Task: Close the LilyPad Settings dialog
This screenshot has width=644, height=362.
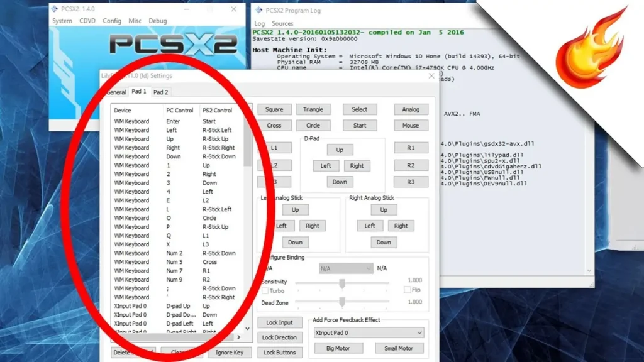Action: (x=431, y=76)
